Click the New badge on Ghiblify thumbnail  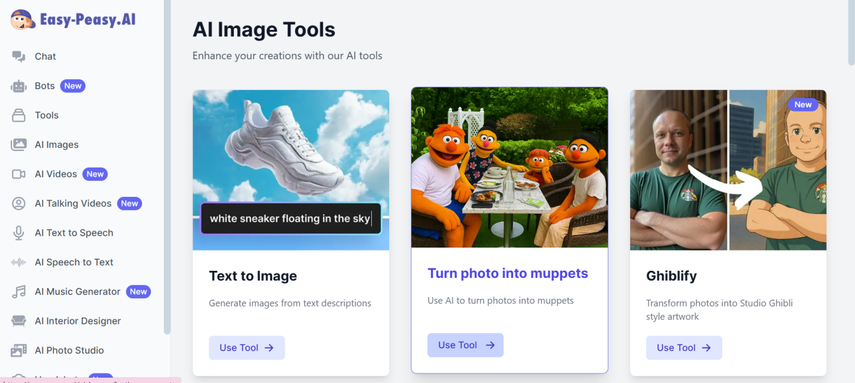pos(803,105)
